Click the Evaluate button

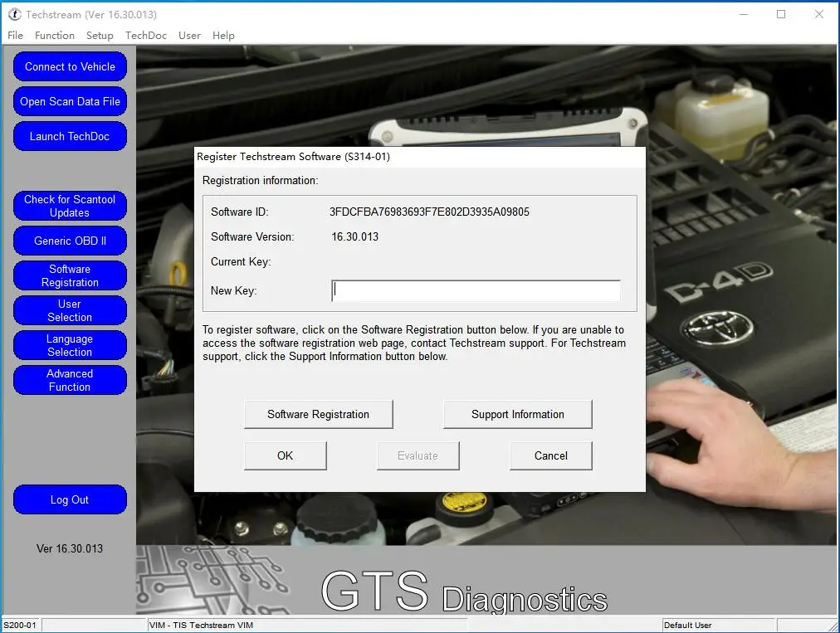click(x=418, y=455)
